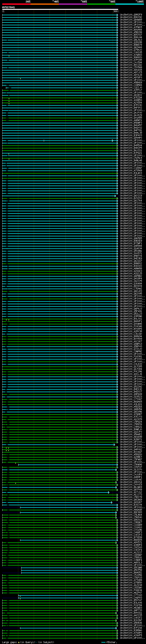Click the arrowhead ending the UniRef100_Q6XIC8 alignment
The width and height of the screenshot is (146, 644).
(x=115, y=196)
